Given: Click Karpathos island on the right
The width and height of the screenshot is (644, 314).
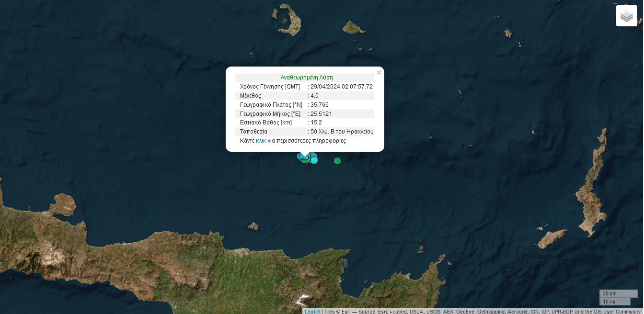Looking at the screenshot, I should [592, 191].
